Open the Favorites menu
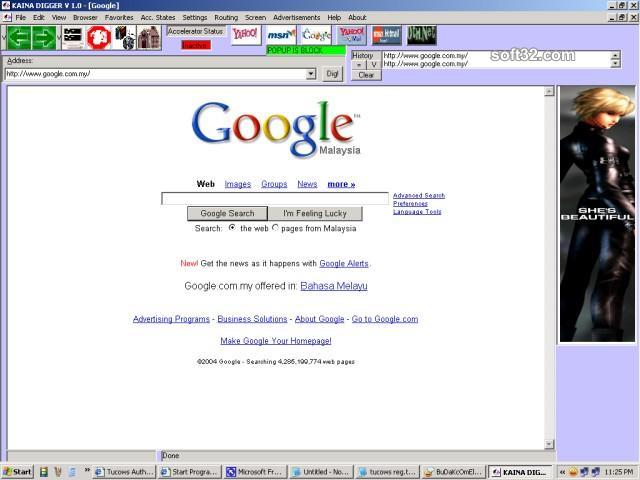 (x=119, y=18)
